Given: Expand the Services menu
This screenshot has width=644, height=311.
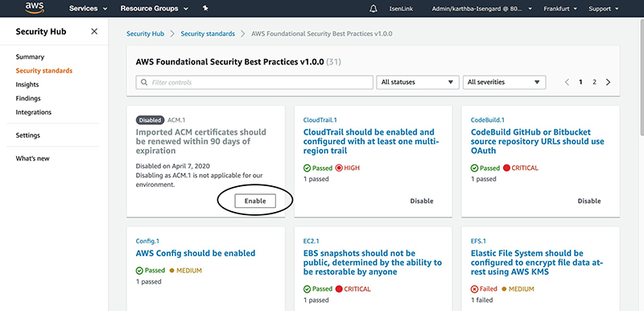Looking at the screenshot, I should pyautogui.click(x=88, y=9).
